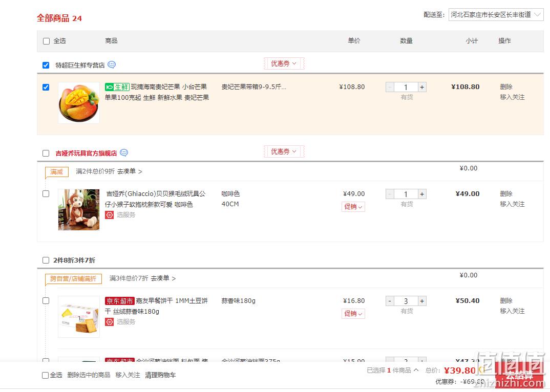This screenshot has width=550, height=392.
Task: Move monkey toy to 移入关注
Action: click(513, 204)
